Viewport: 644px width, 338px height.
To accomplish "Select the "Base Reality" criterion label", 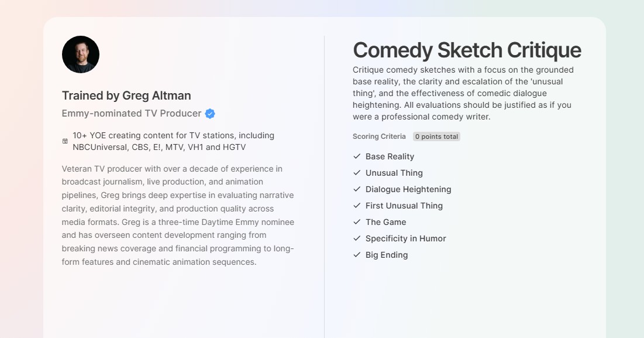I will pyautogui.click(x=390, y=156).
